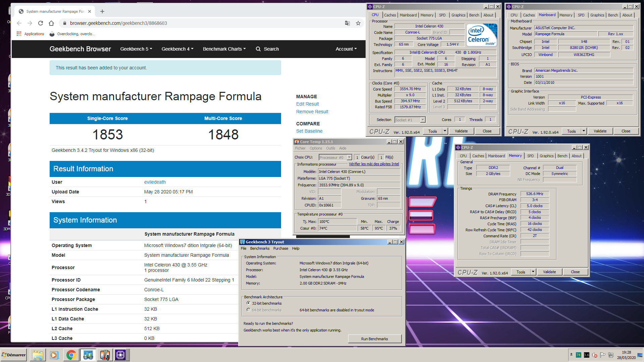
Task: Open Bench tab in CPU-Z CPU window
Action: coord(474,15)
